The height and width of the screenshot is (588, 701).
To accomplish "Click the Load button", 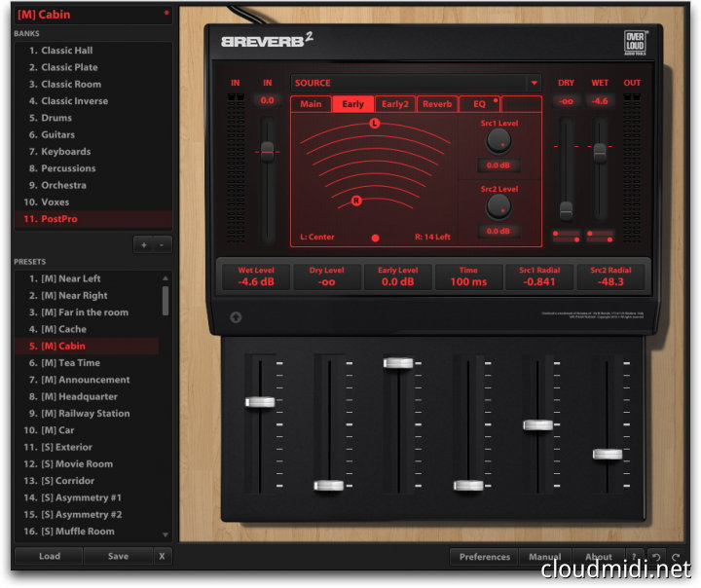I will [50, 556].
